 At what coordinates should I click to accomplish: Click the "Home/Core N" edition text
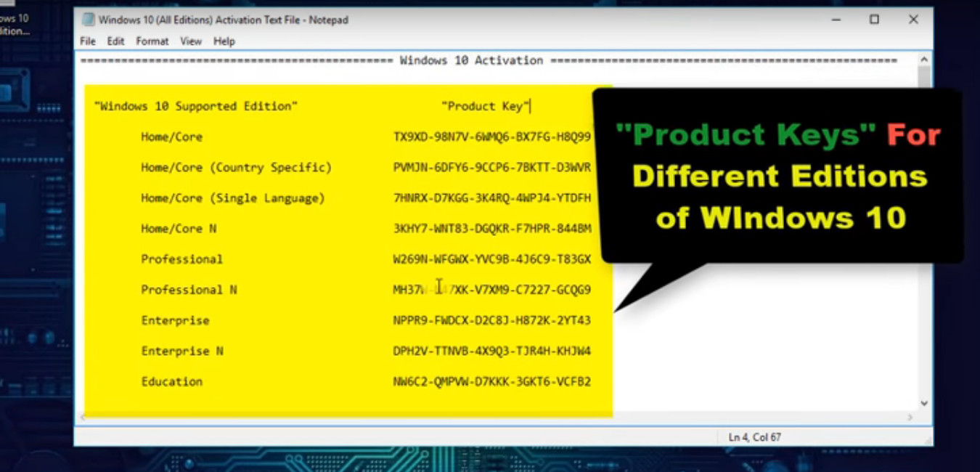(179, 228)
